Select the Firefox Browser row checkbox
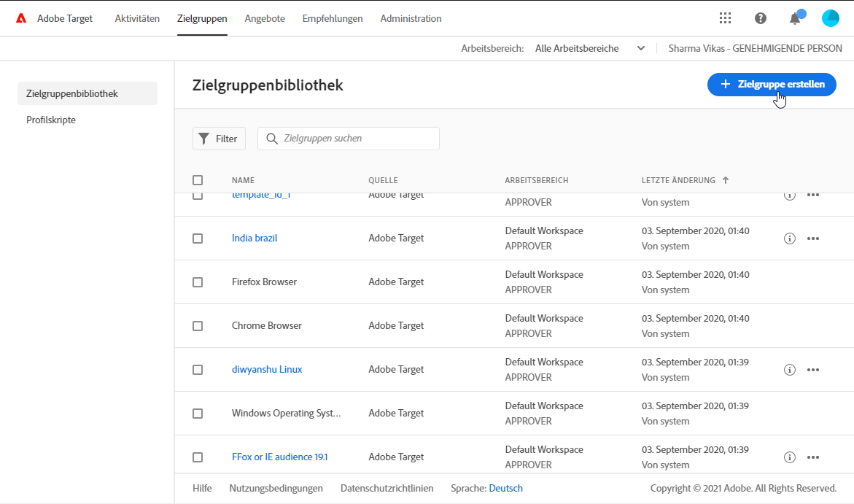 click(x=198, y=282)
